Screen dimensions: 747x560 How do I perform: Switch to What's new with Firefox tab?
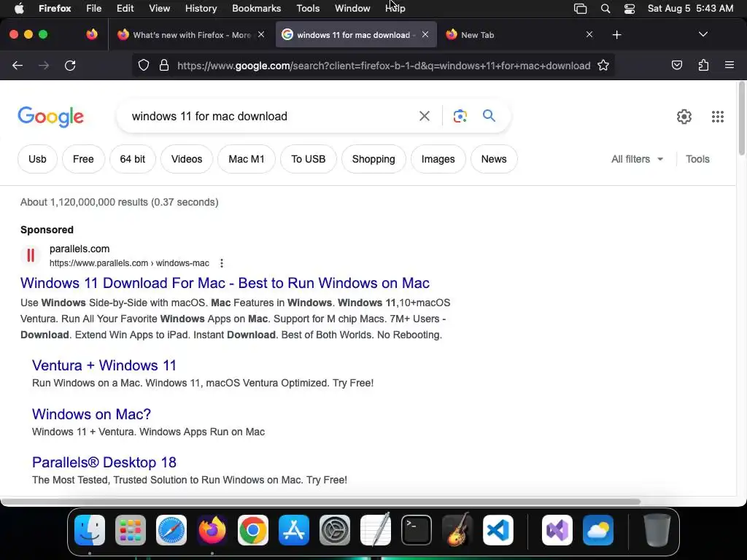(x=191, y=35)
